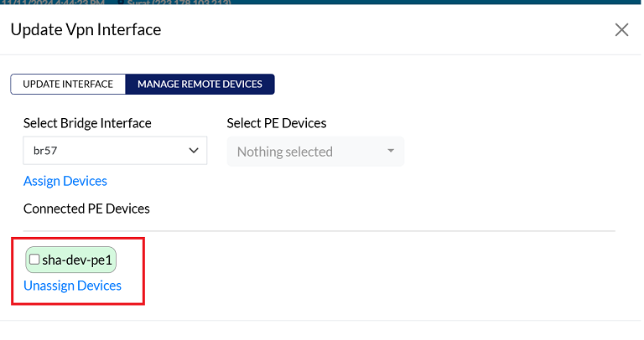Close the Update Vpn Interface dialog
Image resolution: width=644 pixels, height=340 pixels.
pos(621,29)
